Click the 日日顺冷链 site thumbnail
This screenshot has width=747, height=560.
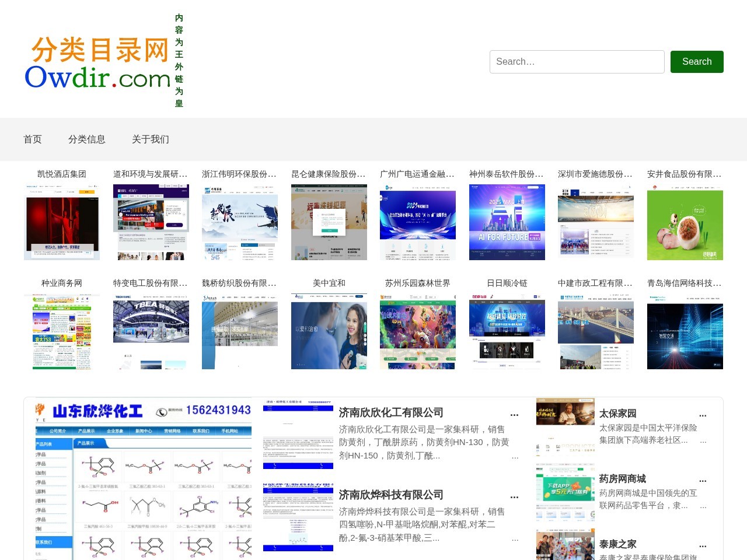[507, 331]
